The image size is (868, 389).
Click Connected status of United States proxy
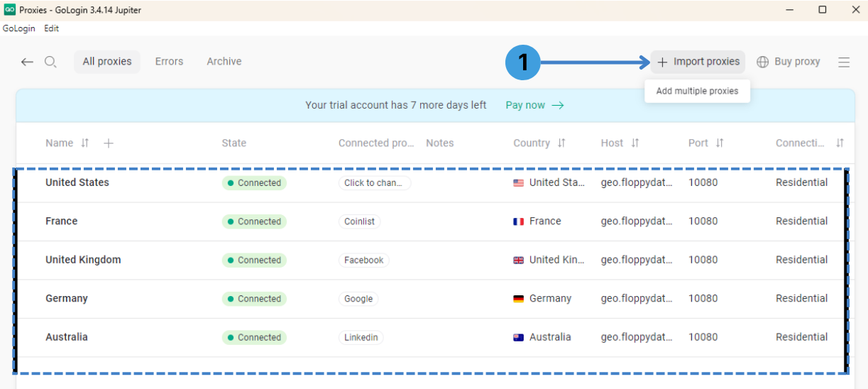click(x=254, y=183)
